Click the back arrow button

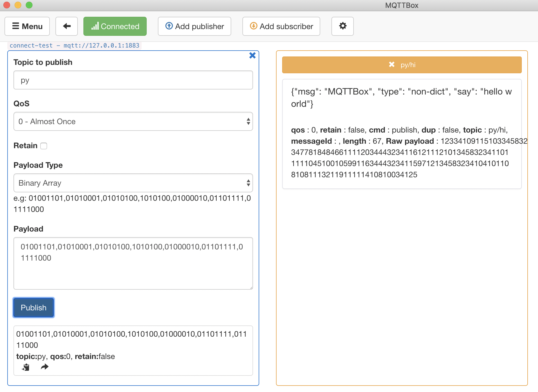pyautogui.click(x=67, y=26)
